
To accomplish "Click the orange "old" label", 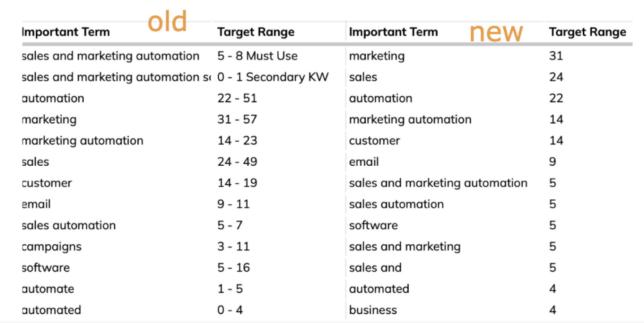I will pos(167,22).
